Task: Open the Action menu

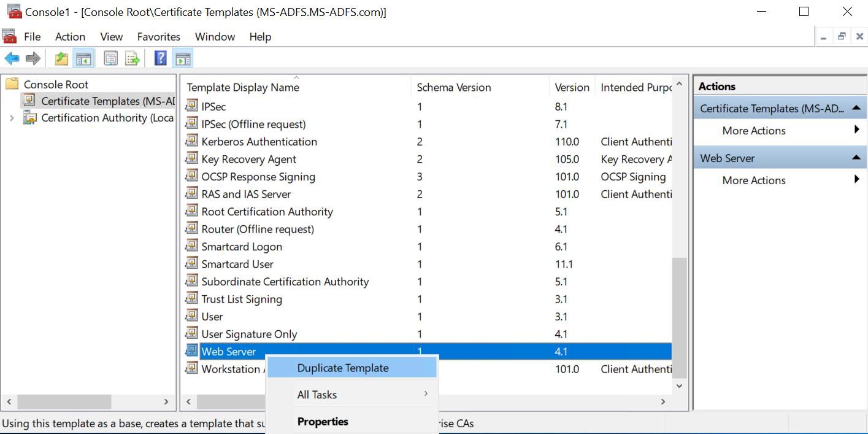Action: coord(70,37)
